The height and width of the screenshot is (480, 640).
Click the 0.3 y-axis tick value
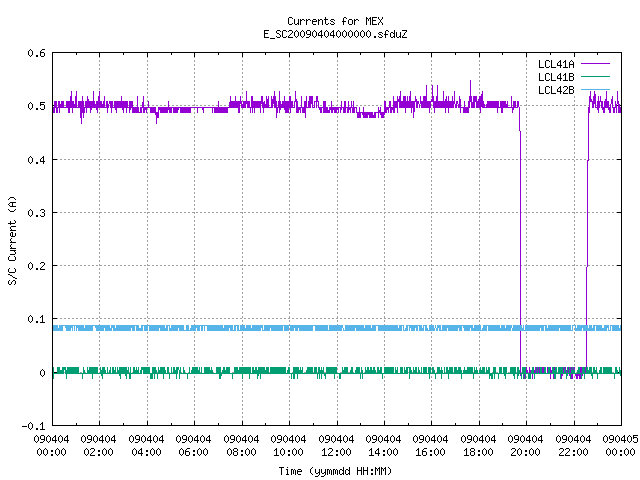[x=36, y=213]
